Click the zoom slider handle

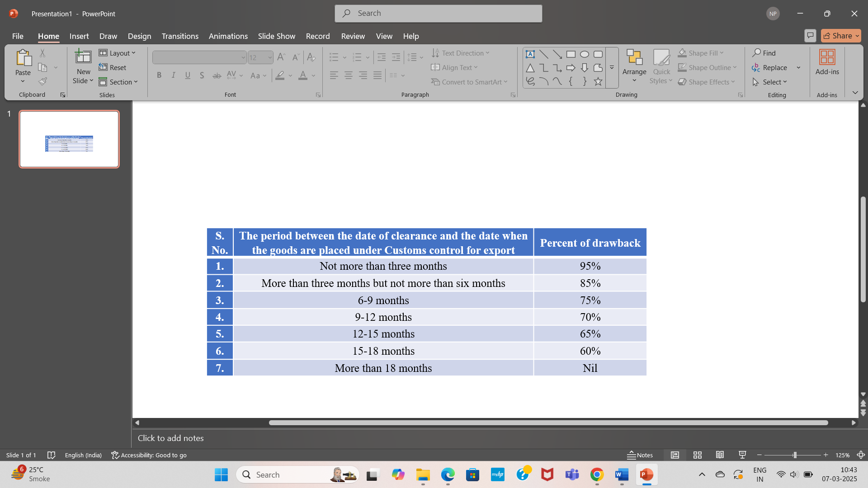794,455
